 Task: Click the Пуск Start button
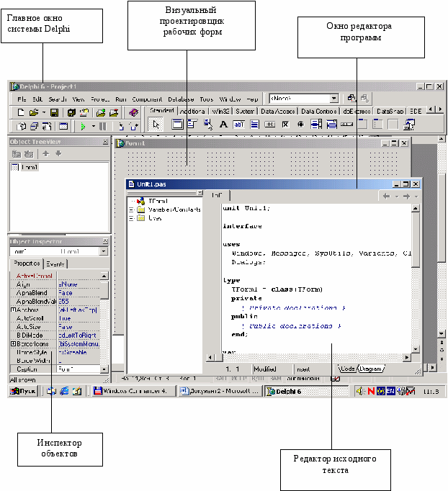(x=23, y=391)
